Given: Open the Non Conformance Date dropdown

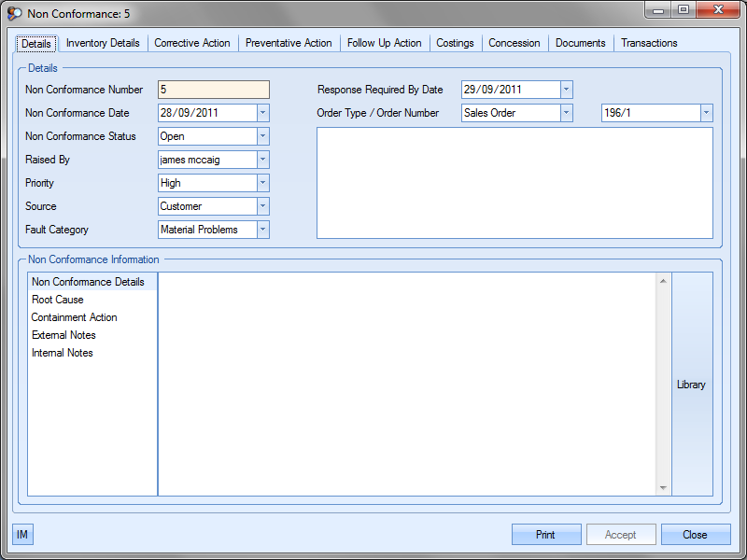Looking at the screenshot, I should 262,113.
